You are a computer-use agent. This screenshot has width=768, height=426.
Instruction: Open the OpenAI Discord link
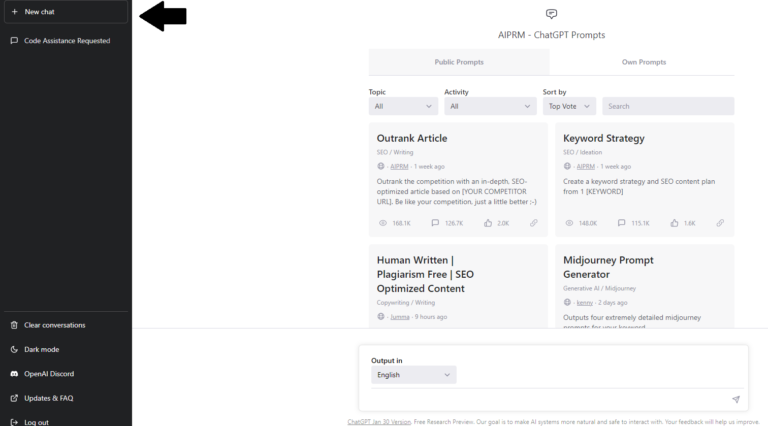(48, 374)
